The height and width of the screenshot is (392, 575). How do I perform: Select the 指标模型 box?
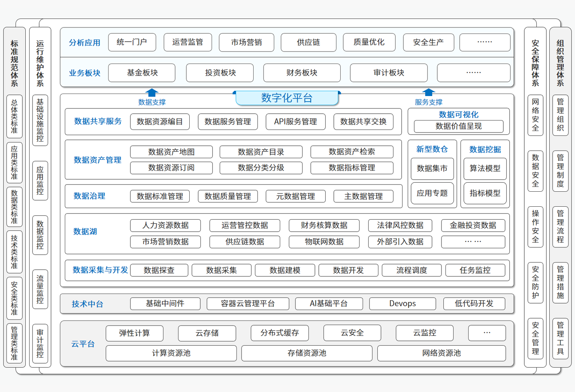pyautogui.click(x=485, y=193)
